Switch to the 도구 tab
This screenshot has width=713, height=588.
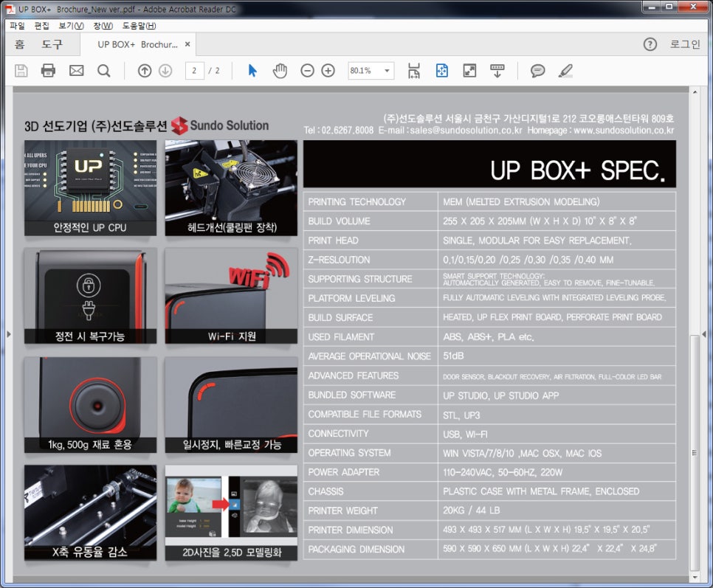point(52,44)
